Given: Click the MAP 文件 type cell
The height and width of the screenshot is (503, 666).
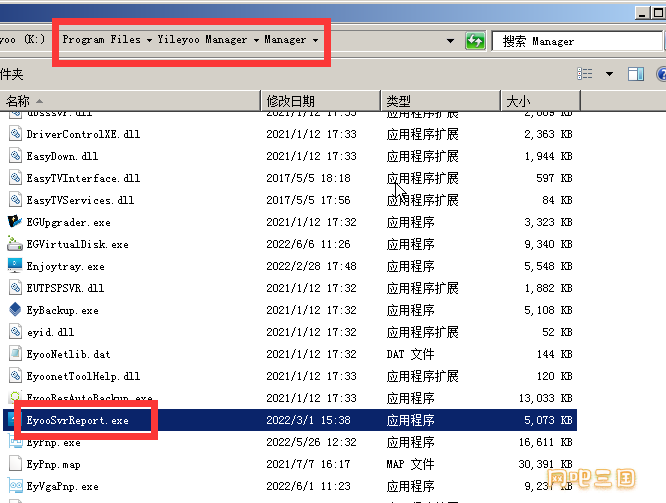Looking at the screenshot, I should tap(410, 464).
